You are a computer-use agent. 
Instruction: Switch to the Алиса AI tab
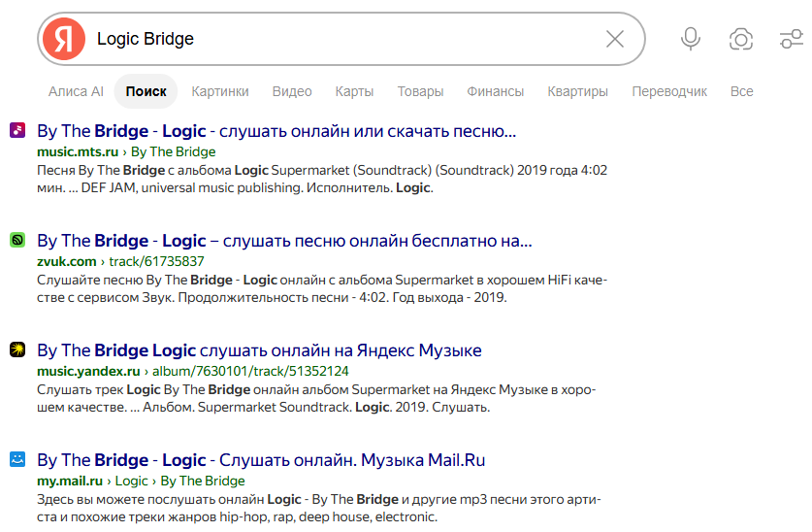tap(76, 91)
